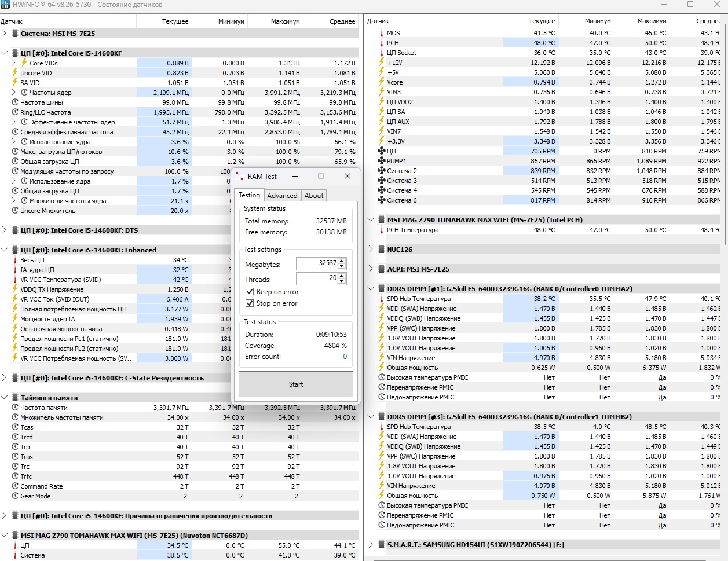Click the thermometer icon beside Весь ЦП
The width and height of the screenshot is (728, 561).
click(15, 260)
